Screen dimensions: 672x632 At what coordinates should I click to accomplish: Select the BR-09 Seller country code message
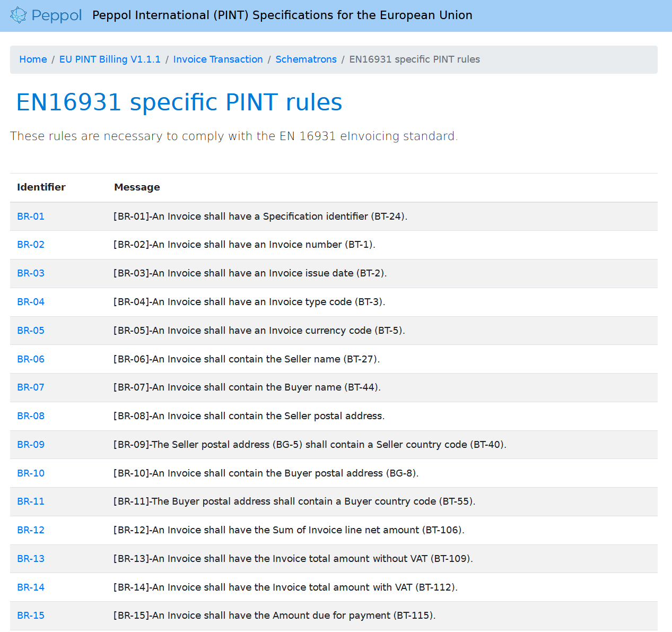[310, 445]
